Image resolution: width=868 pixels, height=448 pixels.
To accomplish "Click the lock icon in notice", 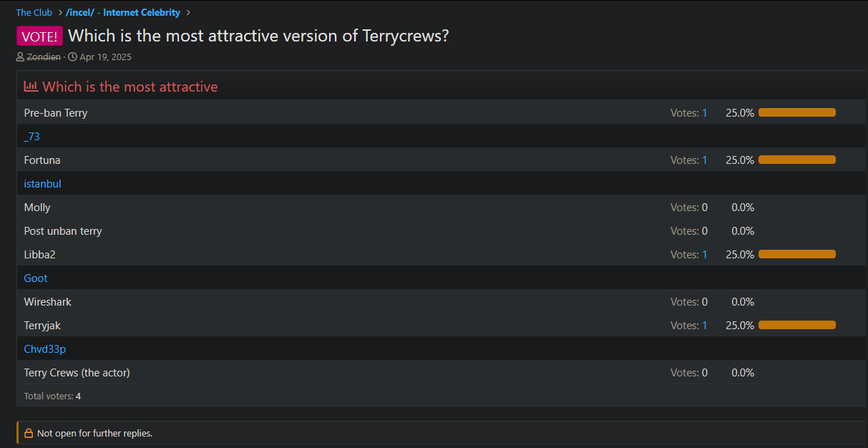I will tap(29, 433).
